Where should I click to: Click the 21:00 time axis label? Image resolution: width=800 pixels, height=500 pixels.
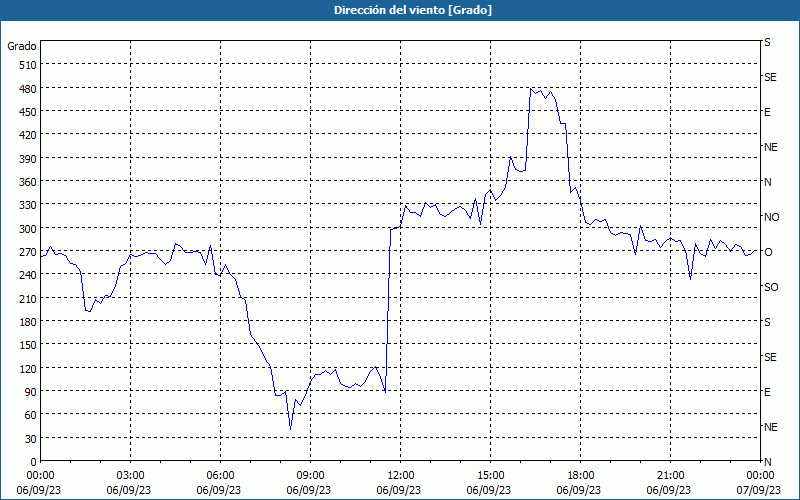670,476
